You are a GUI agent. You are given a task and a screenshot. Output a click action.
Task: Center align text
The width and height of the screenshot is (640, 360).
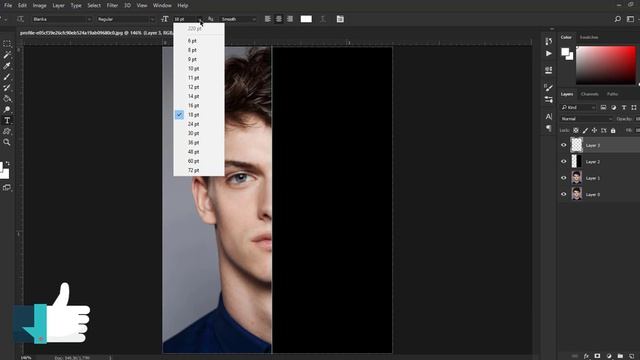279,19
